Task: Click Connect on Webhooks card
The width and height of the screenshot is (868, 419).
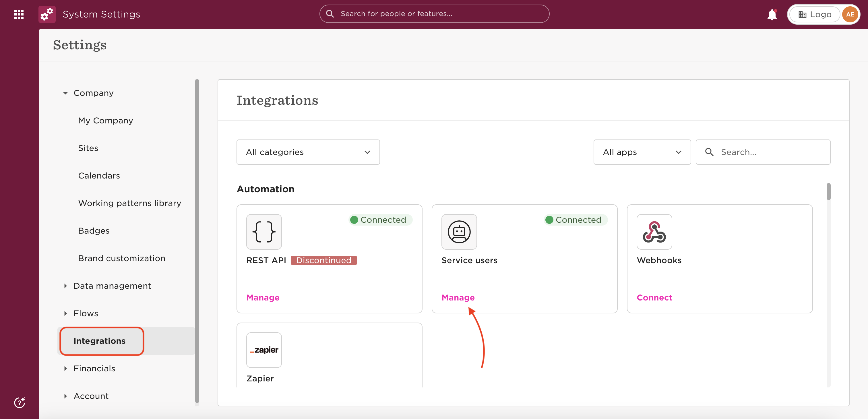Action: point(654,297)
